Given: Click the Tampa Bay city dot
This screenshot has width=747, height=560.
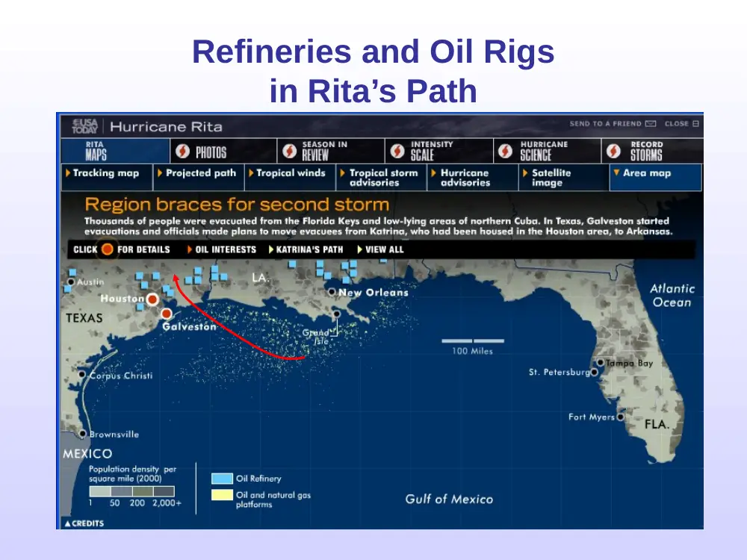Looking at the screenshot, I should click(601, 363).
